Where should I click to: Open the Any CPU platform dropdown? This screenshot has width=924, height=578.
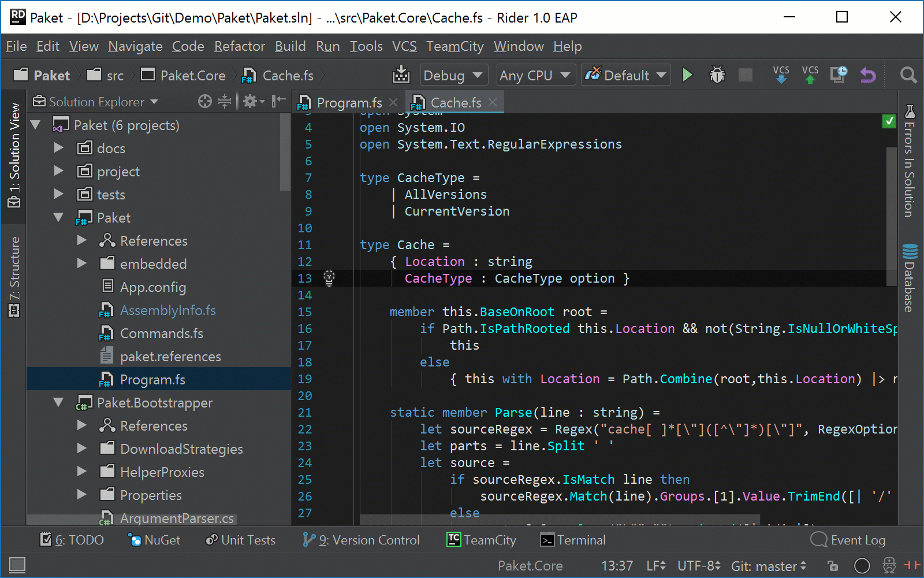click(x=534, y=76)
